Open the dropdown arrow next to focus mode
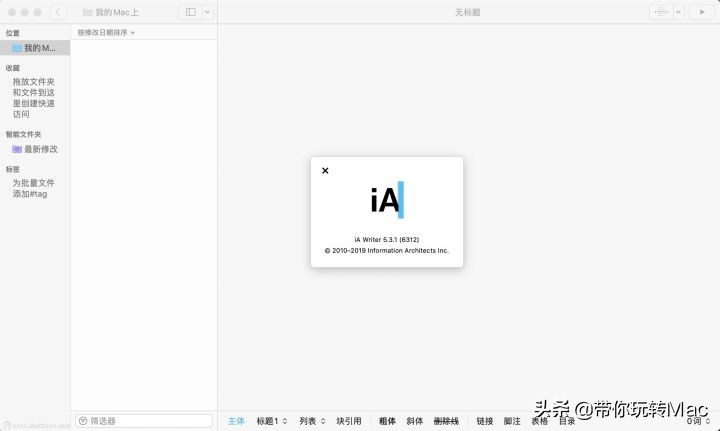The width and height of the screenshot is (720, 431). [x=678, y=12]
